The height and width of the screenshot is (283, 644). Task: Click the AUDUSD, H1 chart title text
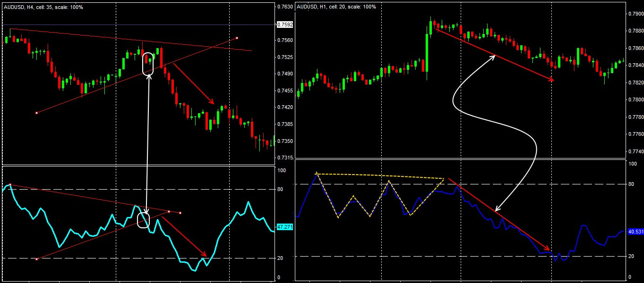point(335,7)
